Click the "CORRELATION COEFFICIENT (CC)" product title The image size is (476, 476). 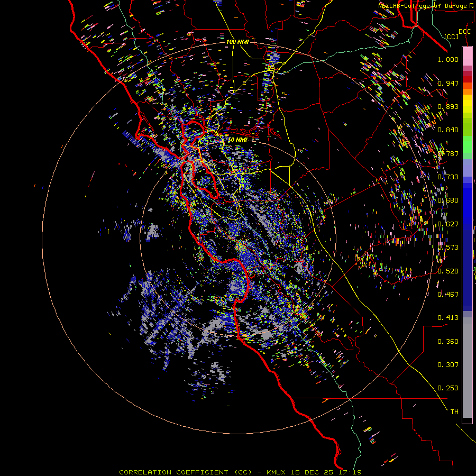click(186, 472)
